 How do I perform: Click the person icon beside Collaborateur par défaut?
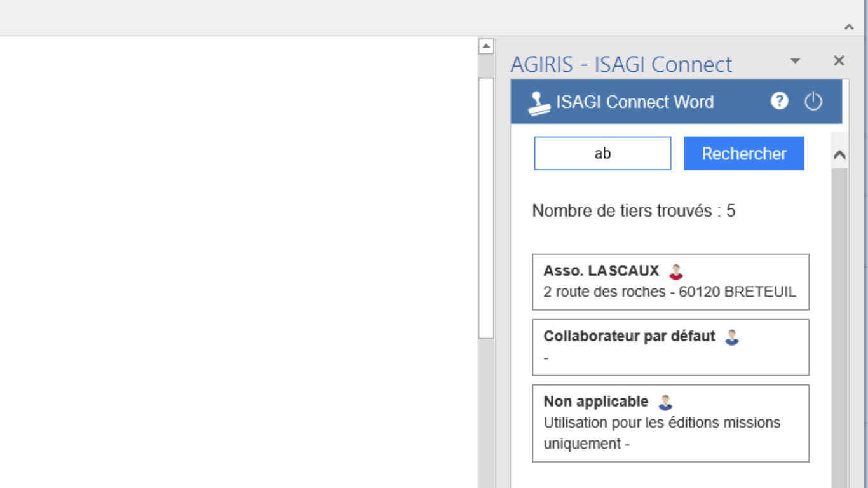732,337
